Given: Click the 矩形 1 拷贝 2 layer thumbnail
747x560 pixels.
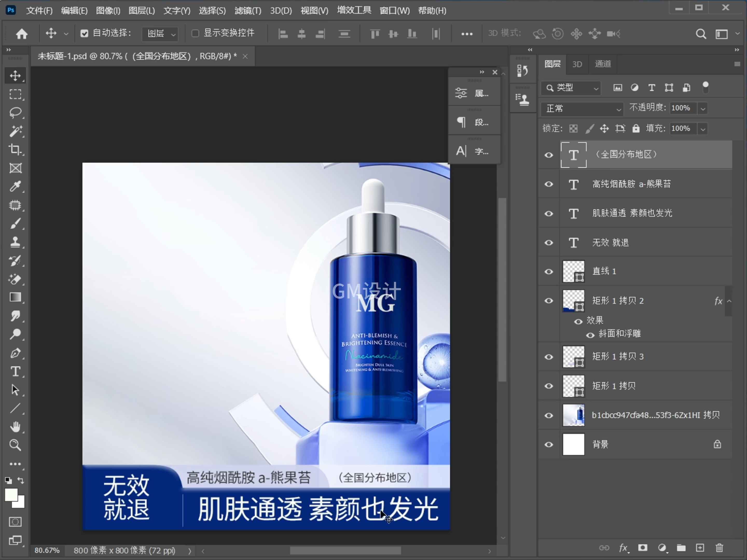Looking at the screenshot, I should click(573, 300).
